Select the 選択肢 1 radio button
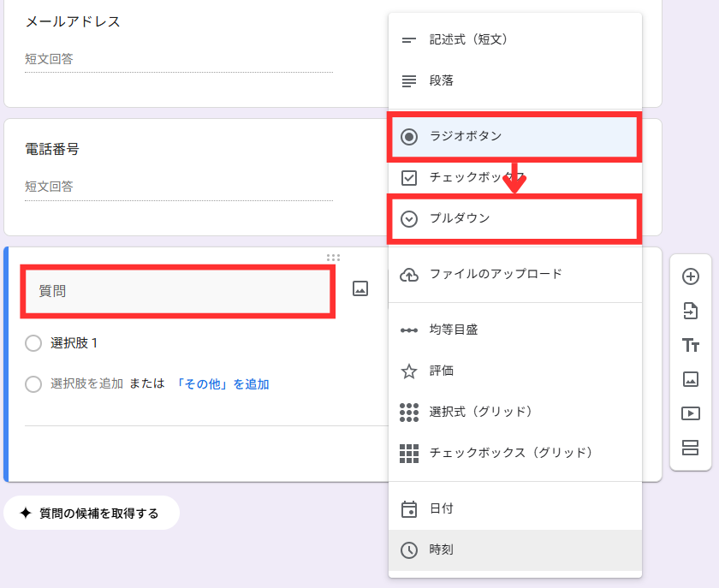This screenshot has height=588, width=719. point(33,343)
